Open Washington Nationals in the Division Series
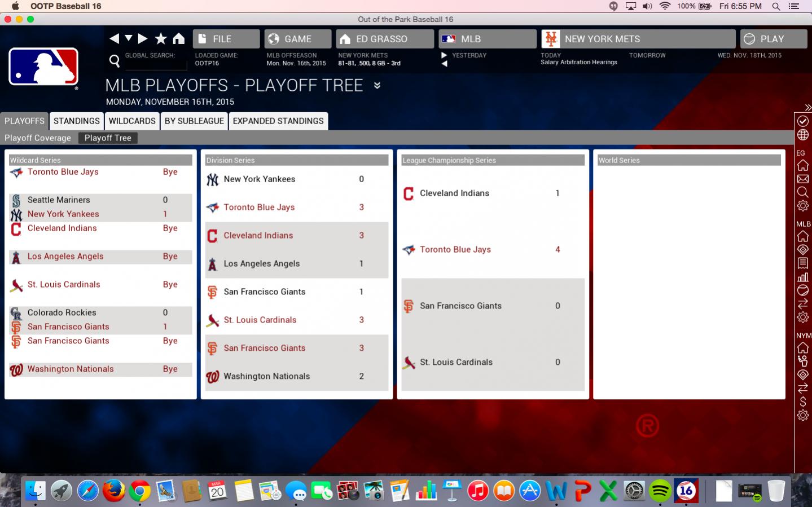The width and height of the screenshot is (812, 507). click(x=267, y=377)
